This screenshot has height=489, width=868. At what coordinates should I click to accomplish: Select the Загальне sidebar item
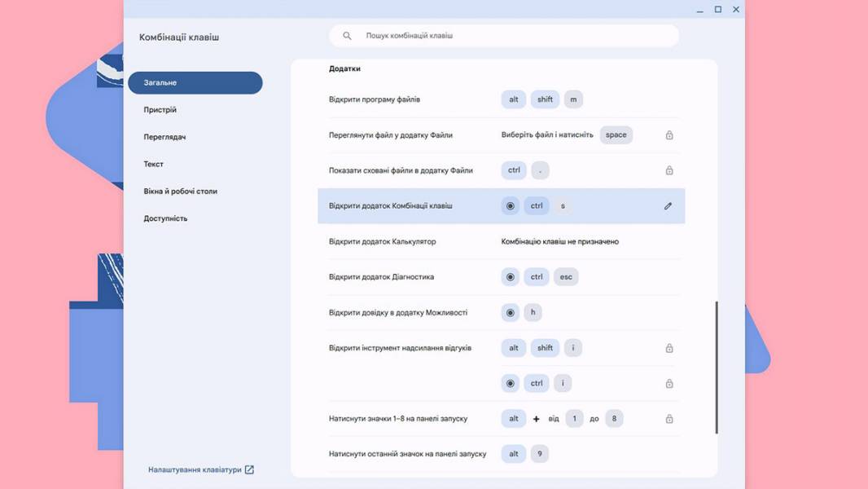[195, 82]
